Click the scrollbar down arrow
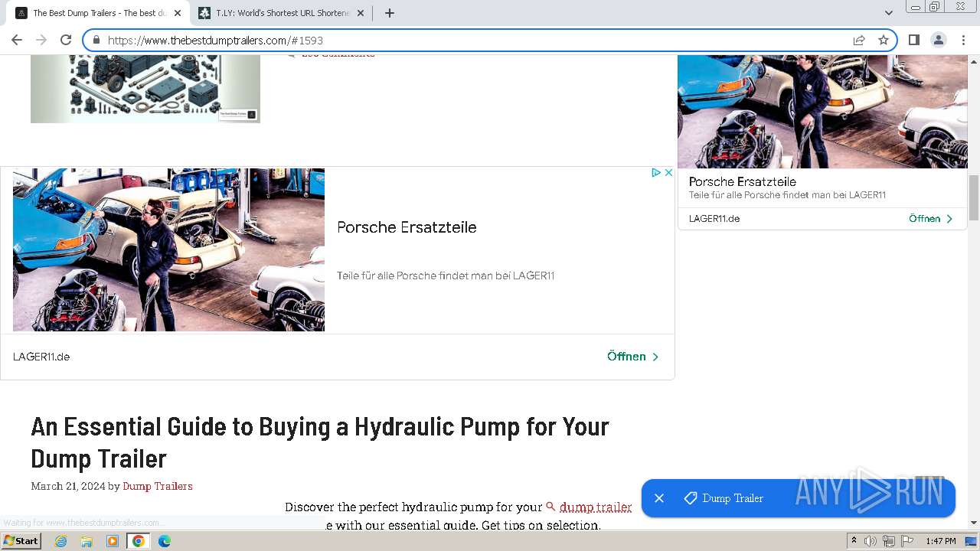The width and height of the screenshot is (980, 551). [974, 523]
